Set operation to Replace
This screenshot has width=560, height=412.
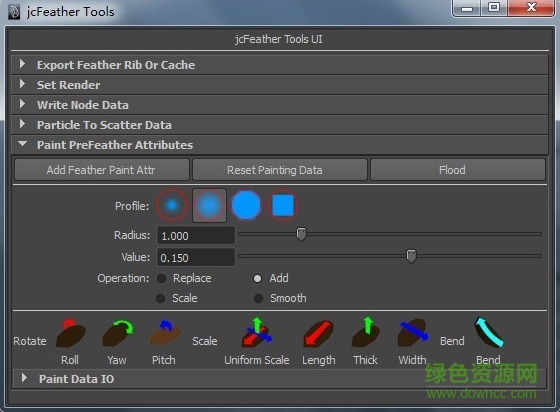click(x=161, y=278)
